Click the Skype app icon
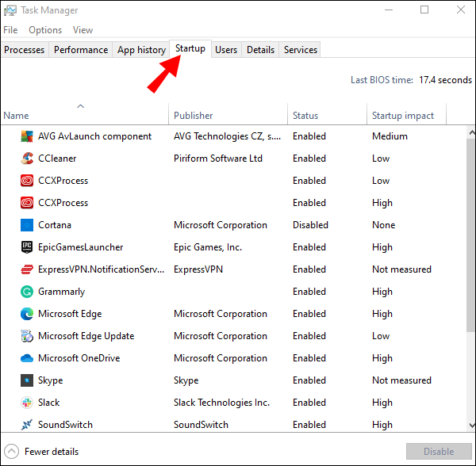The image size is (476, 466). [27, 380]
